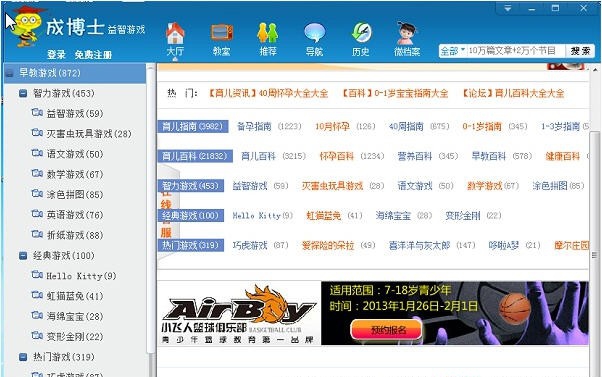Open the 营养百科 link
The image size is (602, 377).
point(415,156)
